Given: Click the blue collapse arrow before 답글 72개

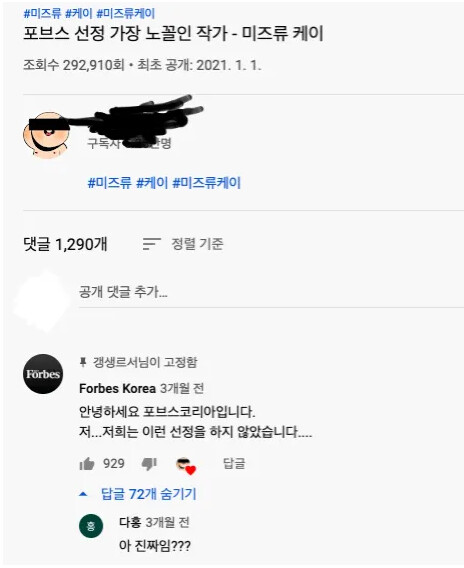Looking at the screenshot, I should click(83, 494).
